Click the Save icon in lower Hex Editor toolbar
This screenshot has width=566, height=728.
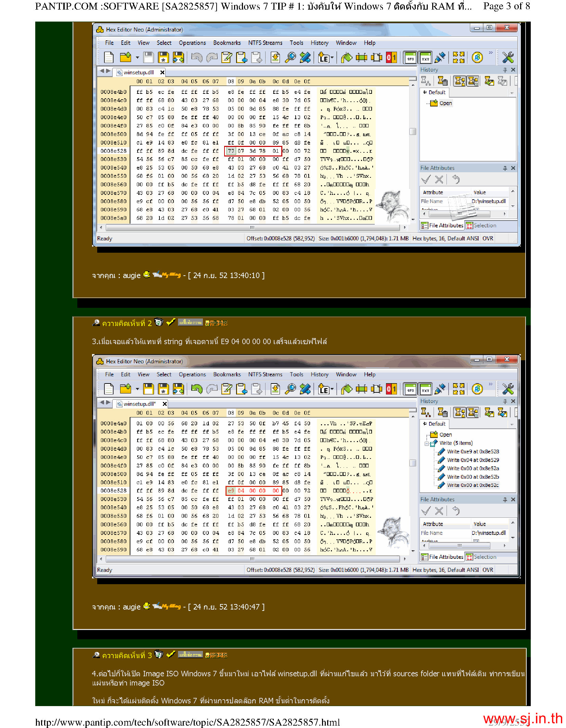click(148, 389)
